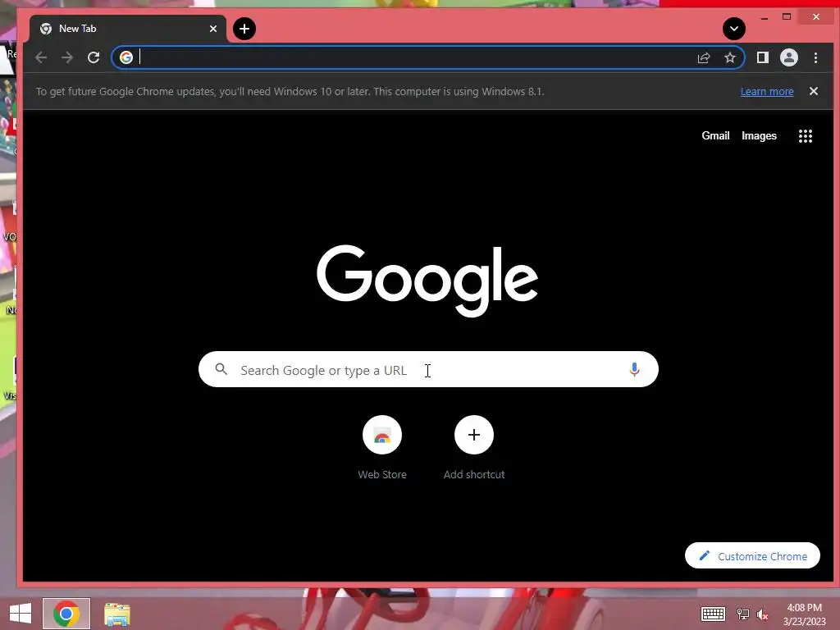This screenshot has width=840, height=630.
Task: Click the forward navigation arrow
Action: point(67,57)
